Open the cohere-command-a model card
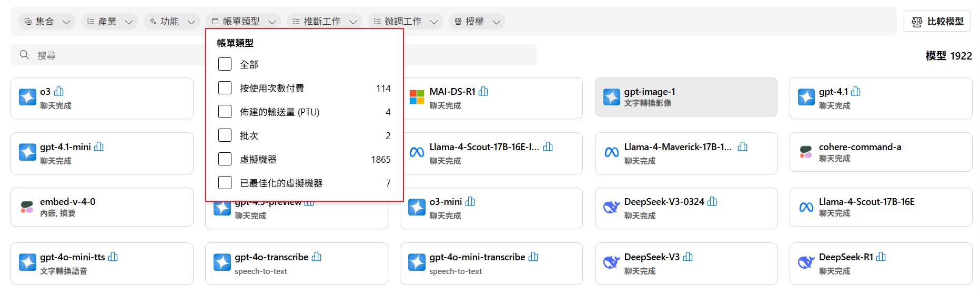Viewport: 980px width, 294px height. point(881,152)
